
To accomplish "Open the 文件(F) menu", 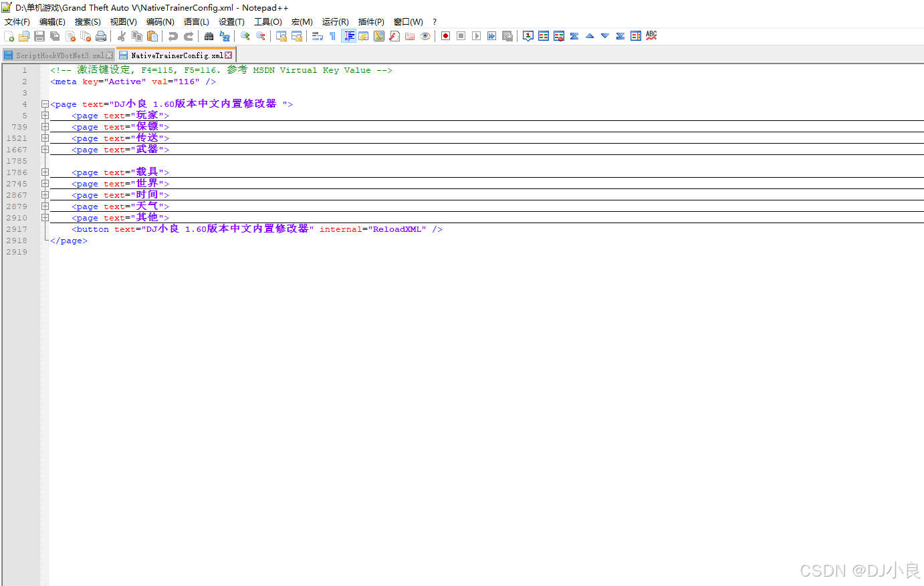I will (x=17, y=22).
